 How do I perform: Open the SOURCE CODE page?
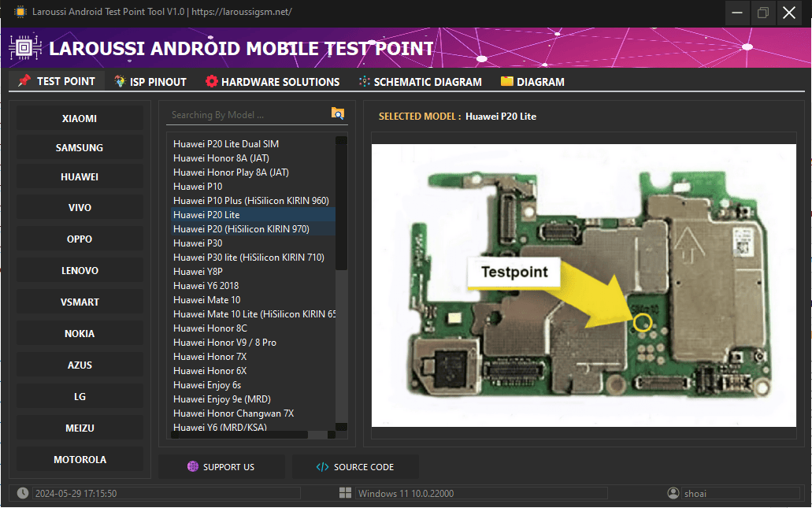point(355,466)
